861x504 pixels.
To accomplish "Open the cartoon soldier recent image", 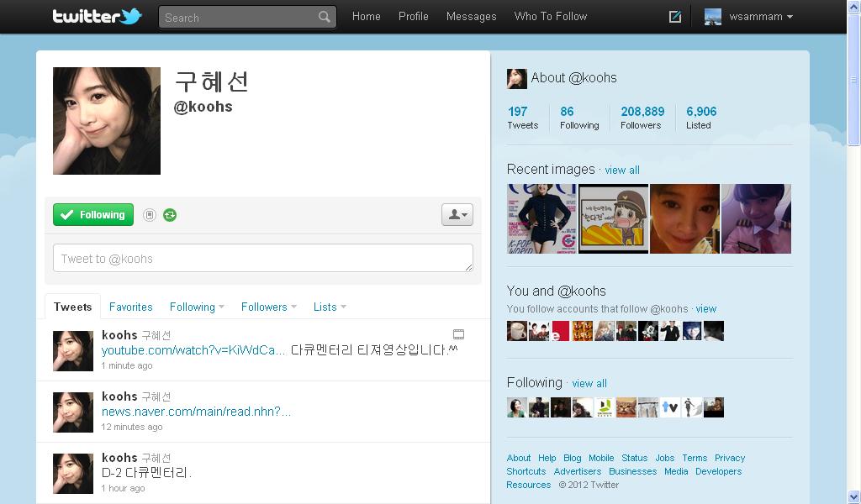I will pos(613,219).
